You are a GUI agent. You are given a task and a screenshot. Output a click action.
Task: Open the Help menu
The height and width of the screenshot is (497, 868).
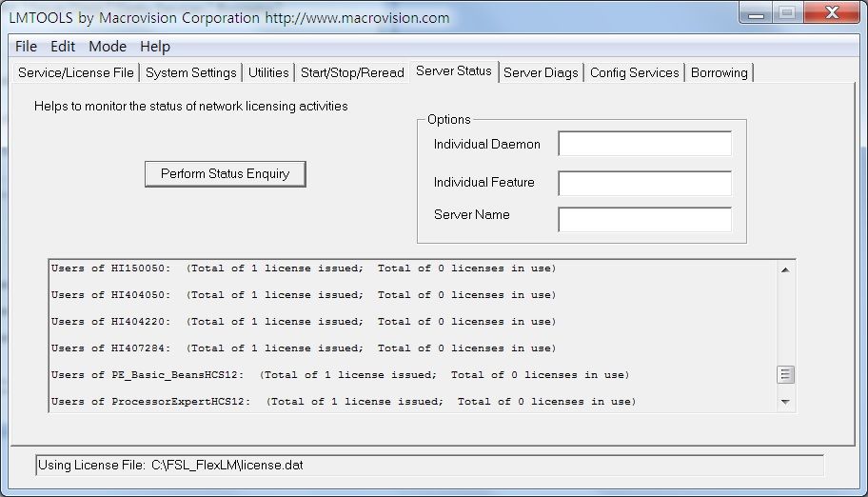coord(155,47)
